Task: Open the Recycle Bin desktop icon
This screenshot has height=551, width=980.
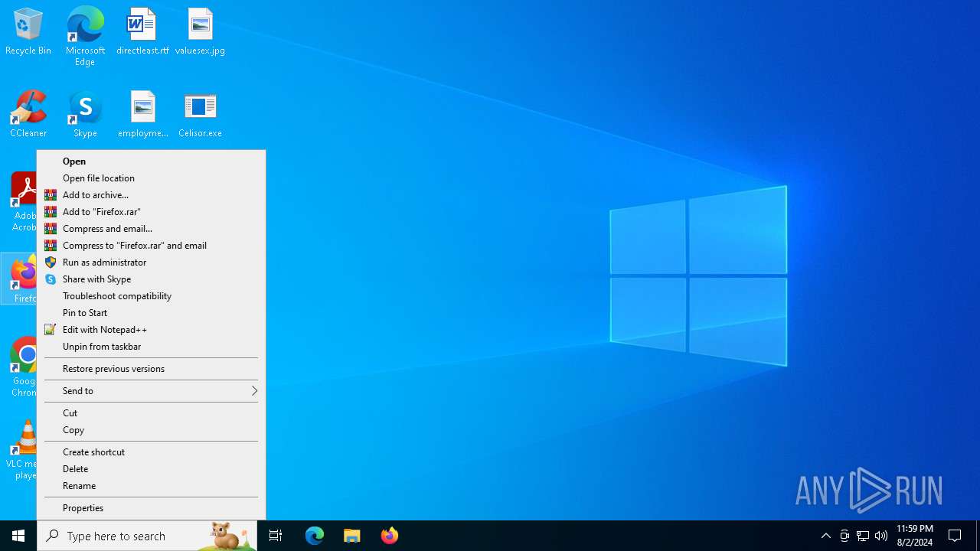Action: [x=28, y=32]
